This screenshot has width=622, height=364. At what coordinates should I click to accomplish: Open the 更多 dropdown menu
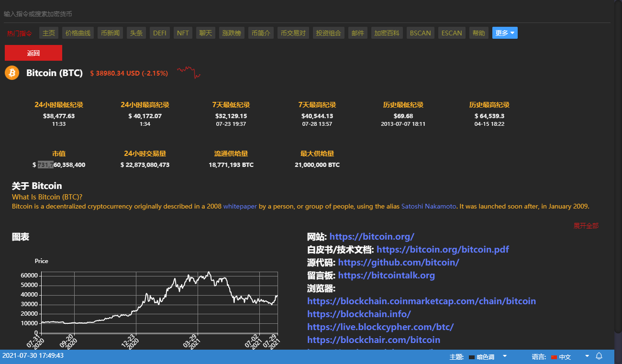pyautogui.click(x=505, y=33)
